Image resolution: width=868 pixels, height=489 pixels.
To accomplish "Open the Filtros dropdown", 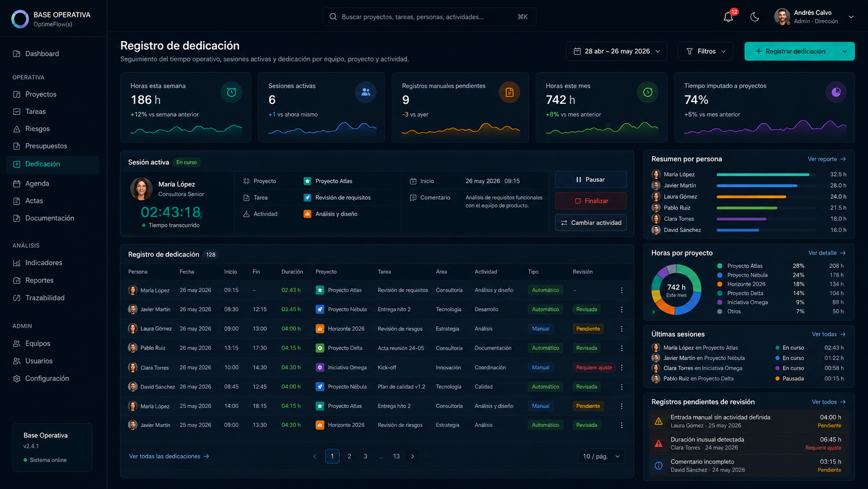I will coord(706,51).
